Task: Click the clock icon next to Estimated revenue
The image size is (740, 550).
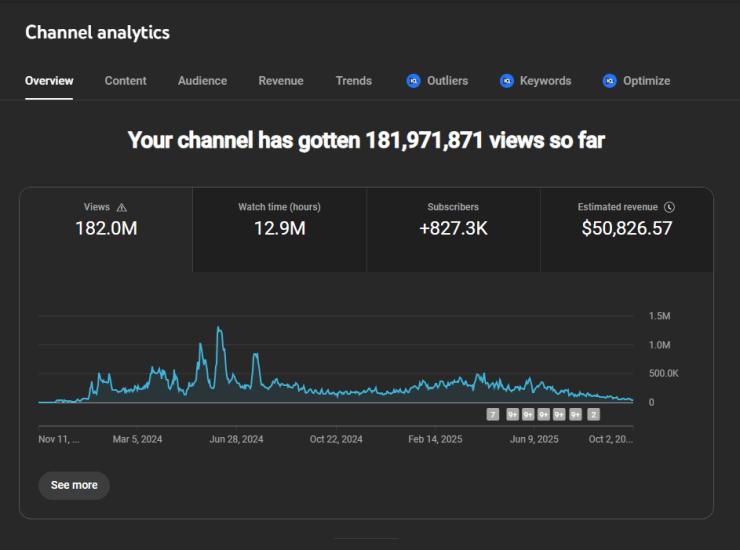Action: (x=669, y=207)
